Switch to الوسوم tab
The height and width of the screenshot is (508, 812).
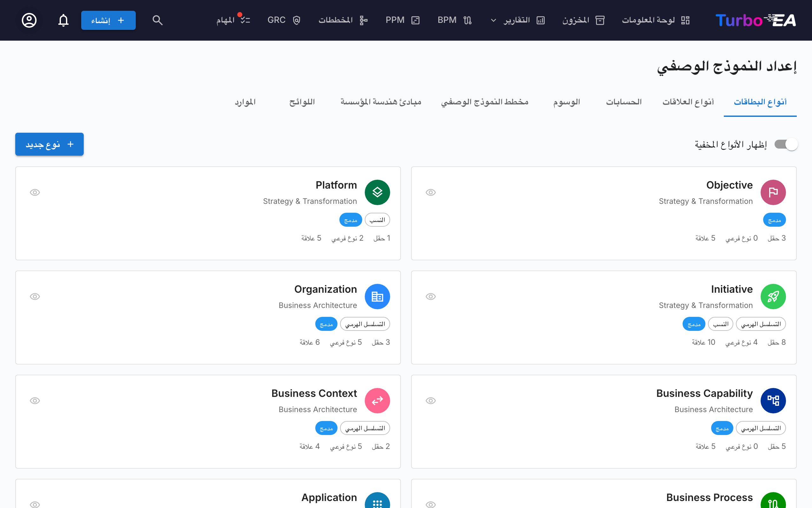[567, 102]
